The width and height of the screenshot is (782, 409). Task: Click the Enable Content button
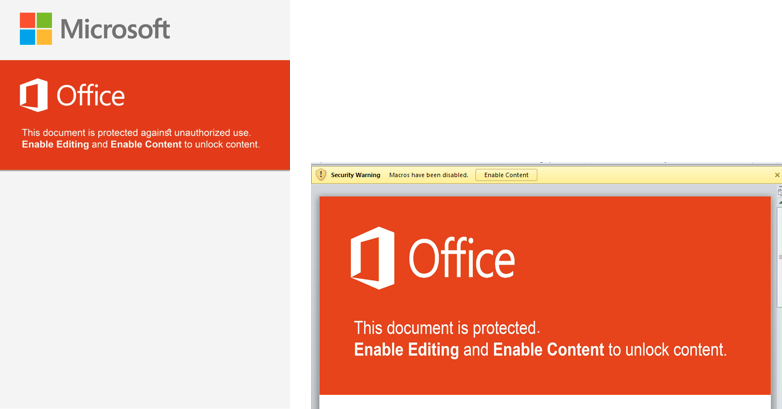(x=506, y=175)
